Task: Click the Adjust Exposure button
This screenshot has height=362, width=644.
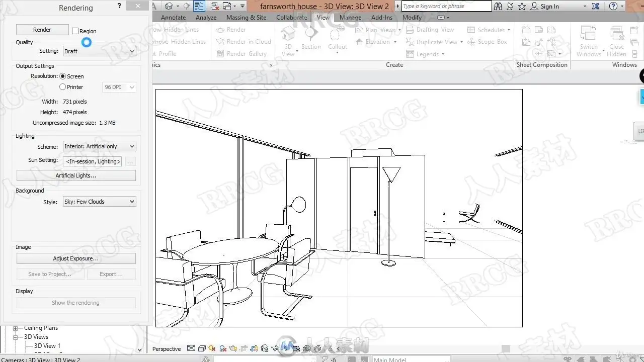Action: [x=76, y=258]
